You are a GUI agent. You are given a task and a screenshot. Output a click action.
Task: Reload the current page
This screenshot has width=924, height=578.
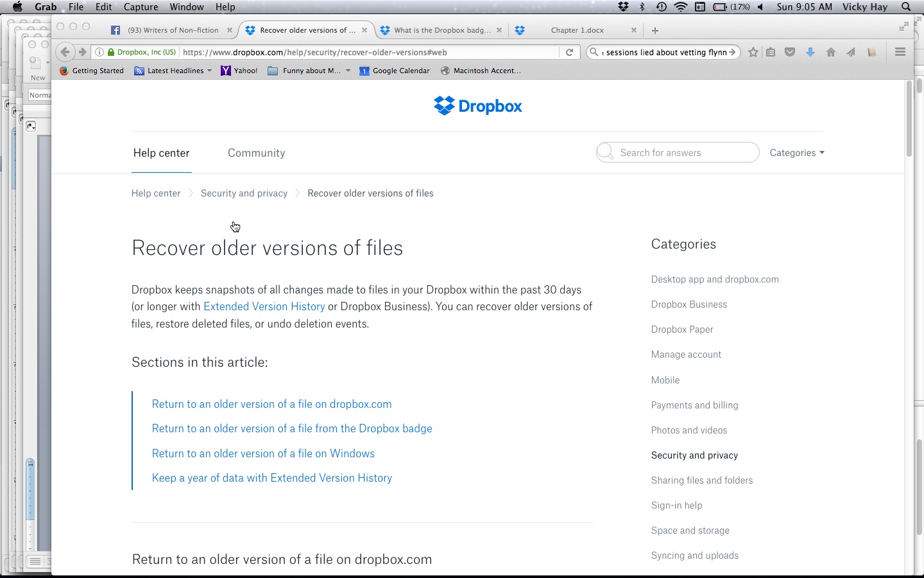(569, 53)
